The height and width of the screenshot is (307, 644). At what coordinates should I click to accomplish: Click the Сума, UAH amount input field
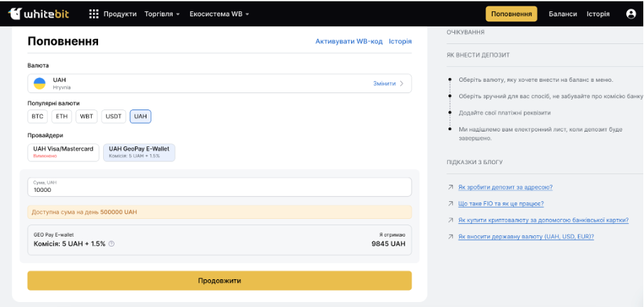click(219, 187)
